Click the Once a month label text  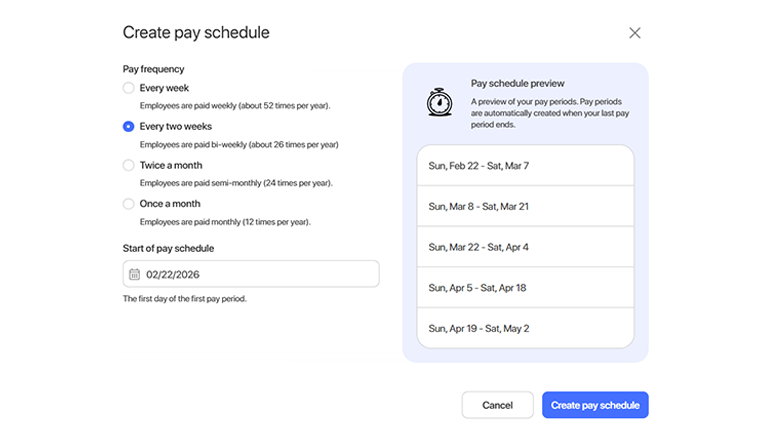coord(172,204)
